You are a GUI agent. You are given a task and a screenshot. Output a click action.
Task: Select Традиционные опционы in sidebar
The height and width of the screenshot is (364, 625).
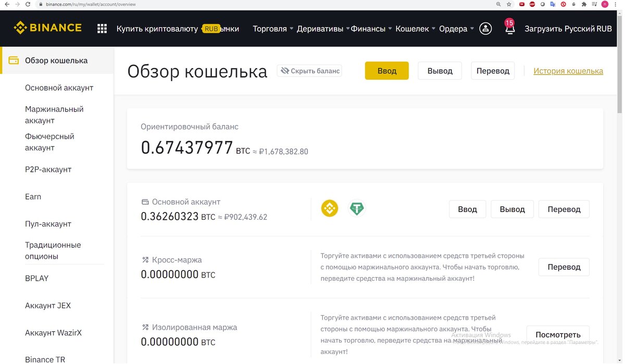tap(53, 250)
